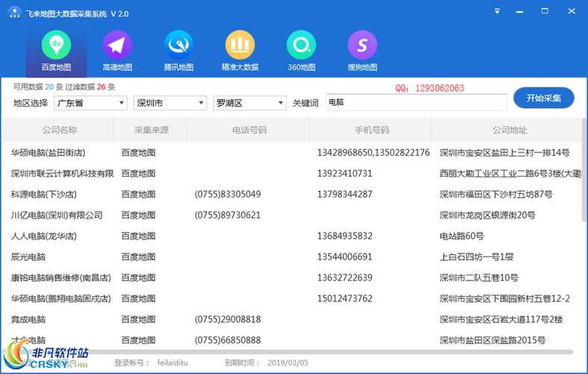Click the app logo in title bar
The height and width of the screenshot is (374, 588).
pyautogui.click(x=14, y=13)
